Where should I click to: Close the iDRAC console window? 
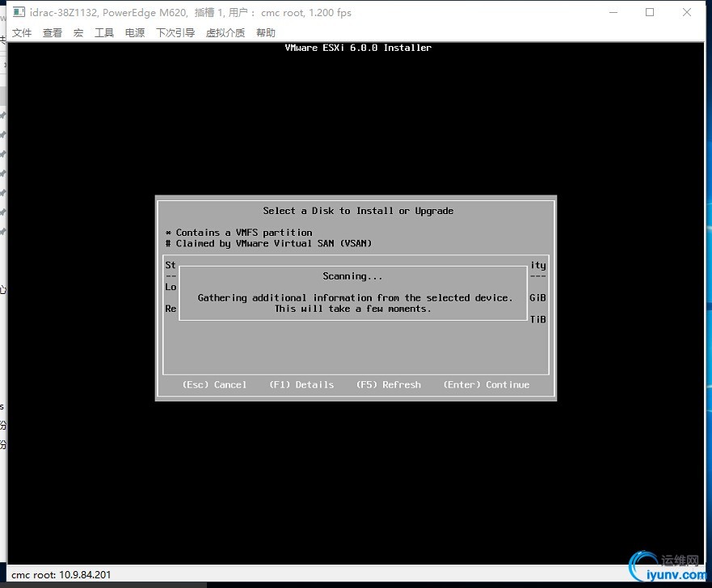687,12
